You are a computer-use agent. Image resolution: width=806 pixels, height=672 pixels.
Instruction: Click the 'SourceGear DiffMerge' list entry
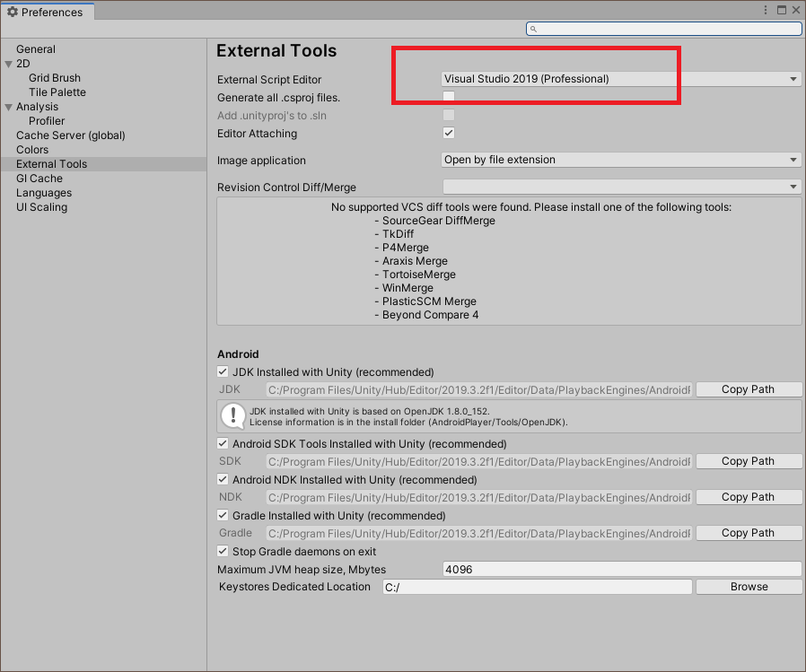[439, 221]
